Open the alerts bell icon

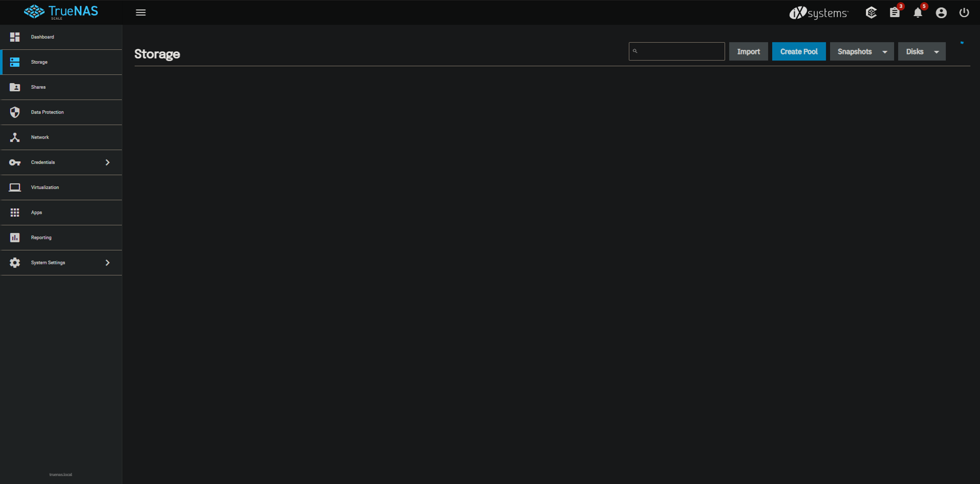point(918,12)
